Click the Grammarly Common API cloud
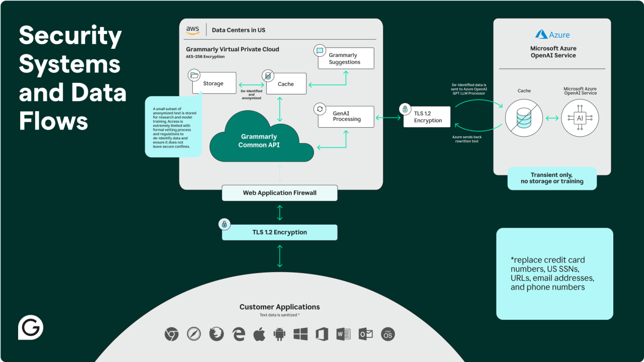Viewport: 644px width, 362px height. [262, 136]
